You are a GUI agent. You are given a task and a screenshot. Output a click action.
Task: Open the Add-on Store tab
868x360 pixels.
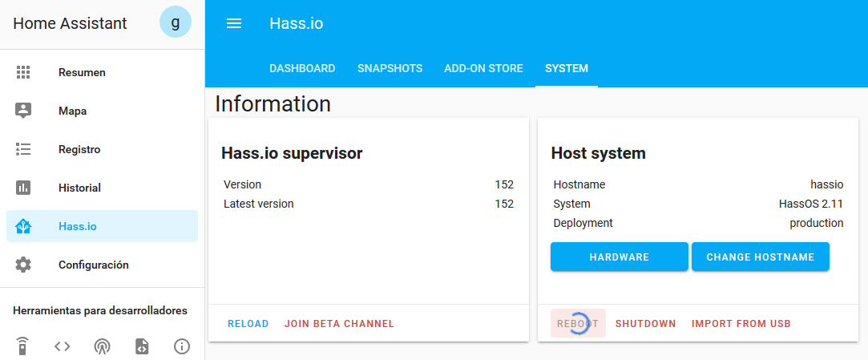(483, 69)
